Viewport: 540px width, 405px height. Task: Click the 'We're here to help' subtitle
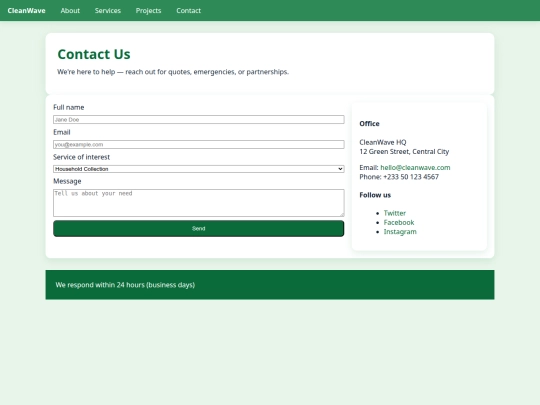(x=173, y=72)
